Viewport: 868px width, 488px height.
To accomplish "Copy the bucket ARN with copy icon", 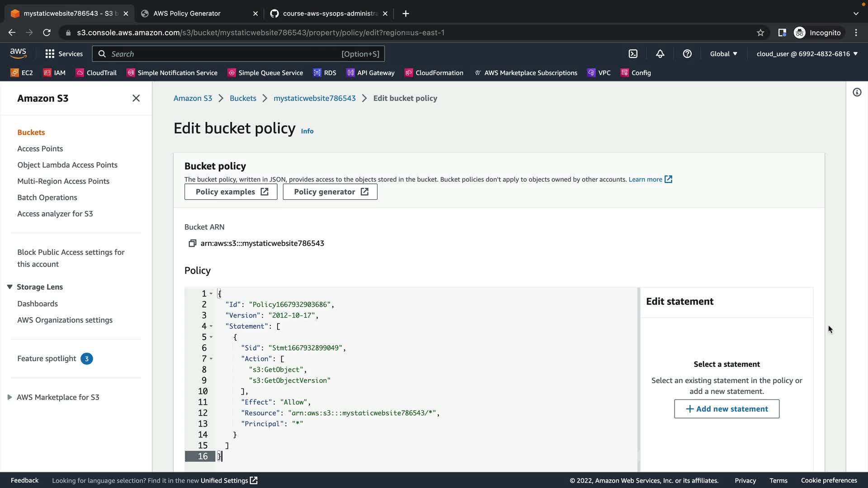I will point(192,244).
